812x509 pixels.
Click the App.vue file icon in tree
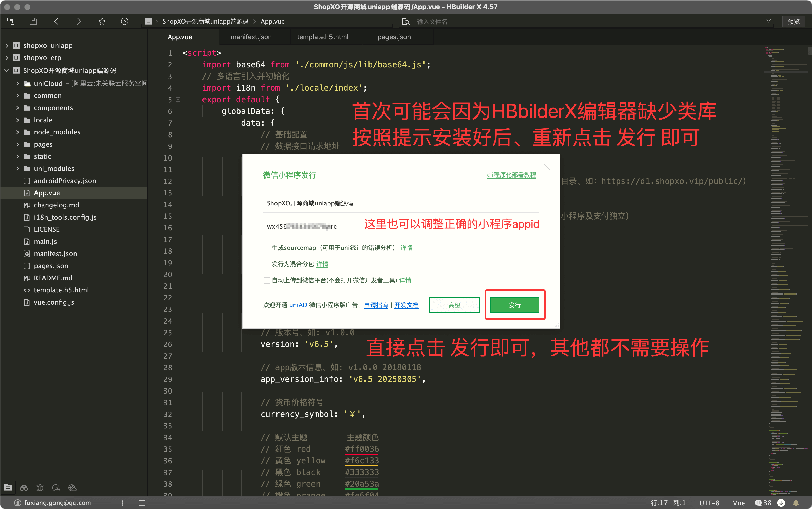pos(27,193)
